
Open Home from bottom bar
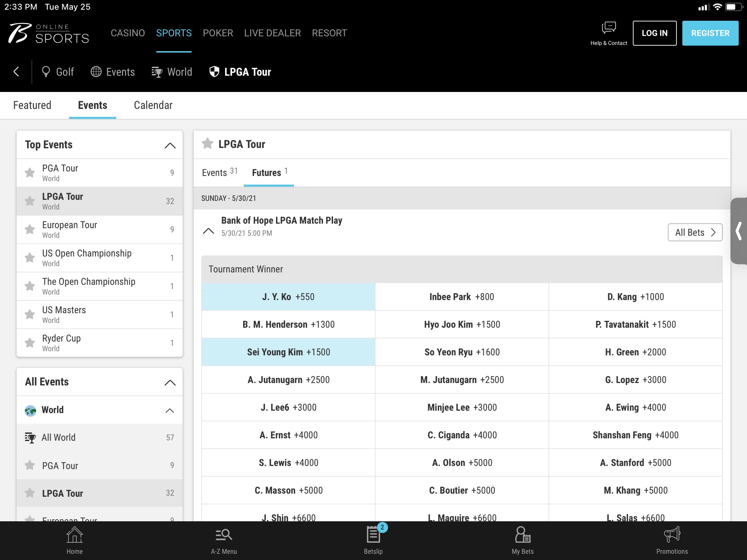tap(75, 540)
